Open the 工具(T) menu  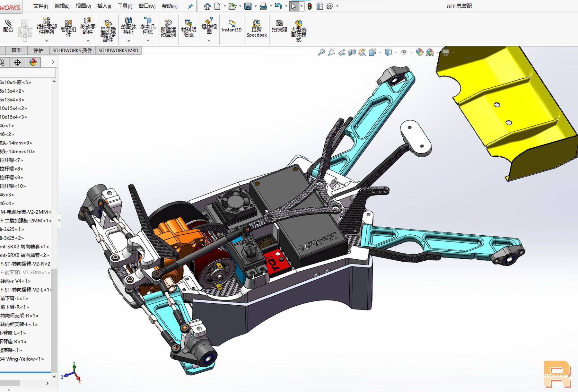125,6
